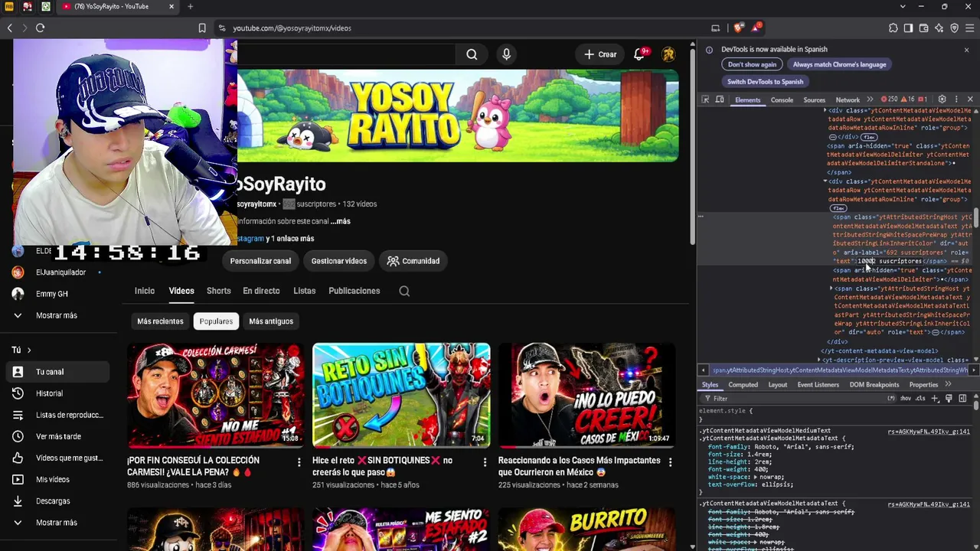Switch to Publicaciones tab
The height and width of the screenshot is (551, 980).
[x=354, y=291]
